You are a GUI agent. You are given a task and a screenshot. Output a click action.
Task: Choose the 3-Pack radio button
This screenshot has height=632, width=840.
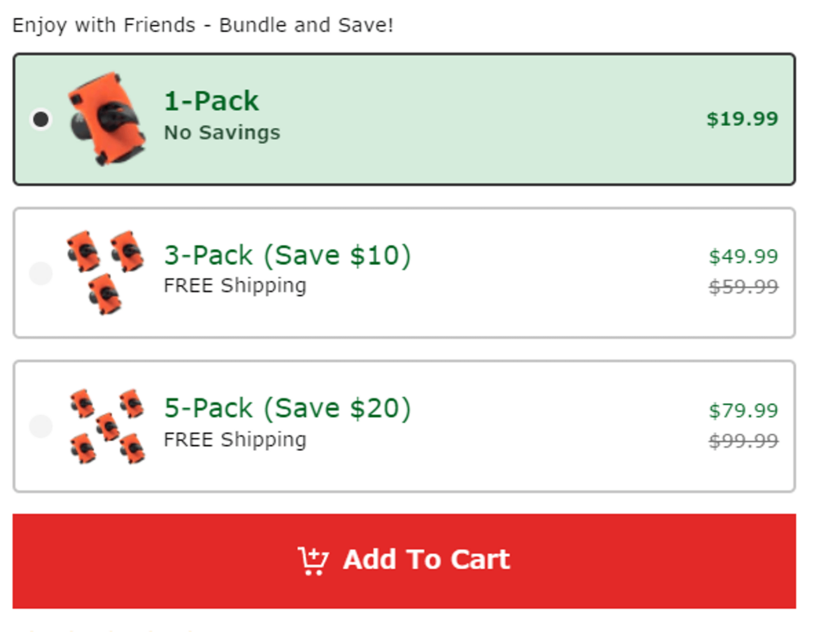click(x=40, y=273)
